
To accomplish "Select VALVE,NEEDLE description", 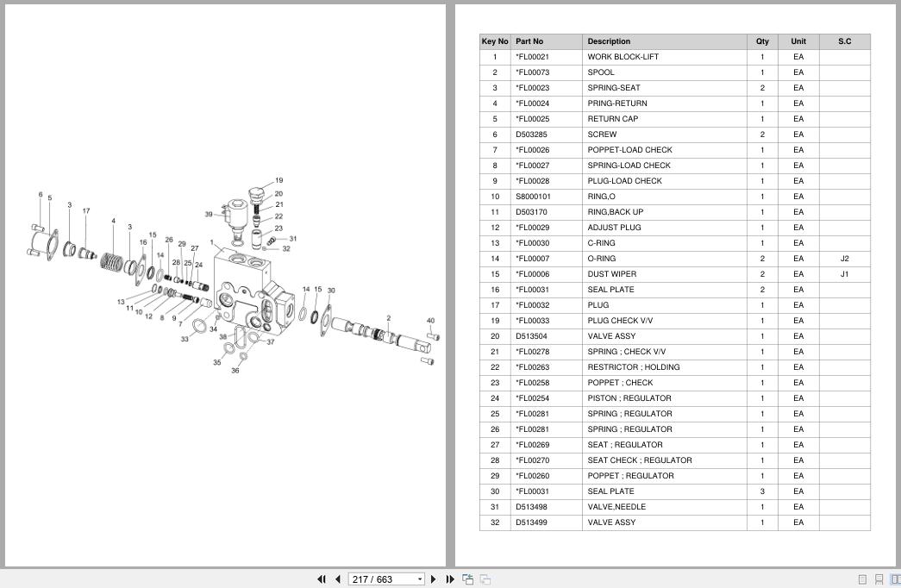I will click(616, 507).
